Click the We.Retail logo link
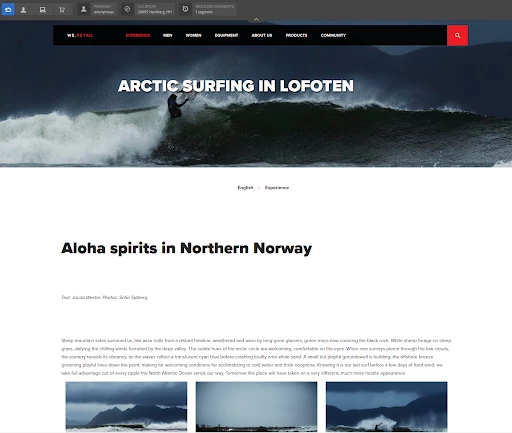 pyautogui.click(x=80, y=35)
